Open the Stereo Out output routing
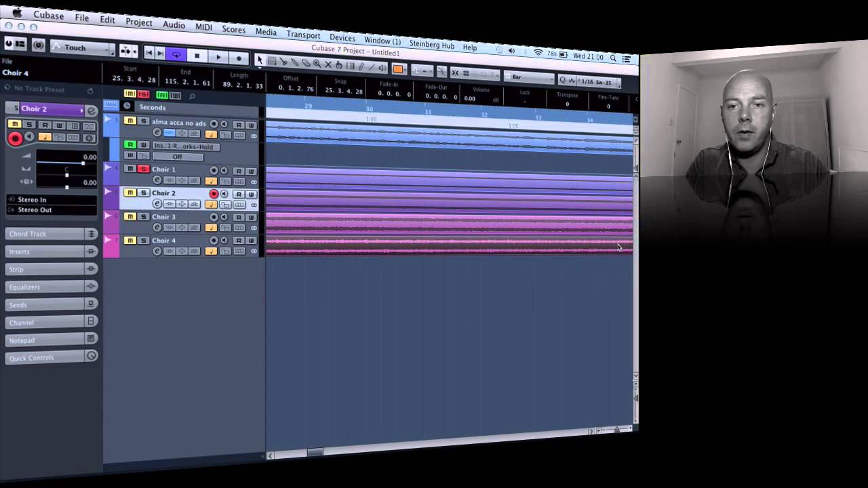The width and height of the screenshot is (868, 488). (x=52, y=210)
